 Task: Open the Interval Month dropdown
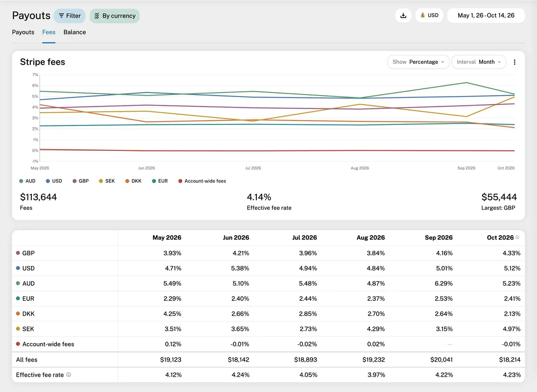tap(479, 62)
